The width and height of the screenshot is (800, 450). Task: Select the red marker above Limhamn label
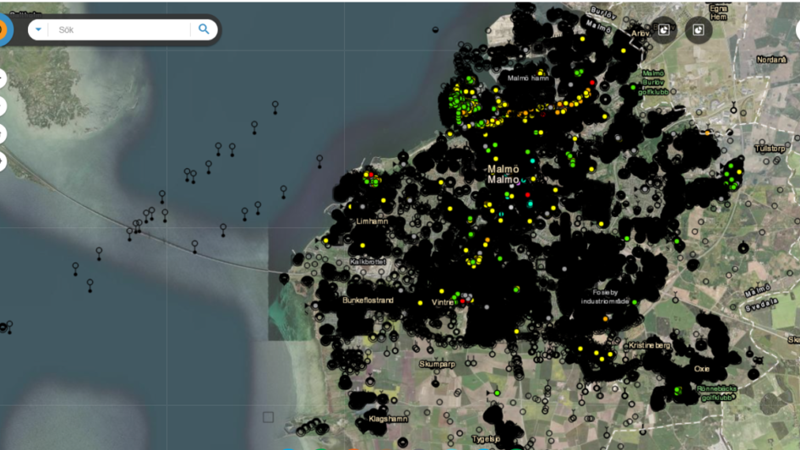click(x=371, y=175)
